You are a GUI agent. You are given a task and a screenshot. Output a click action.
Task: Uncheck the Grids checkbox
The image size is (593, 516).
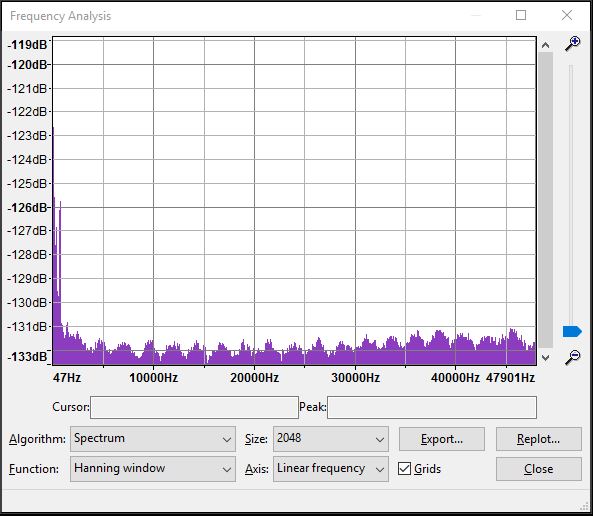pyautogui.click(x=404, y=469)
